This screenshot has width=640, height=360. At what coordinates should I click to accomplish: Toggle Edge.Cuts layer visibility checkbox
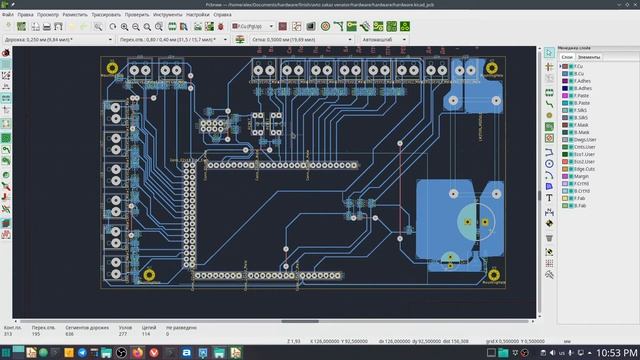[x=572, y=169]
